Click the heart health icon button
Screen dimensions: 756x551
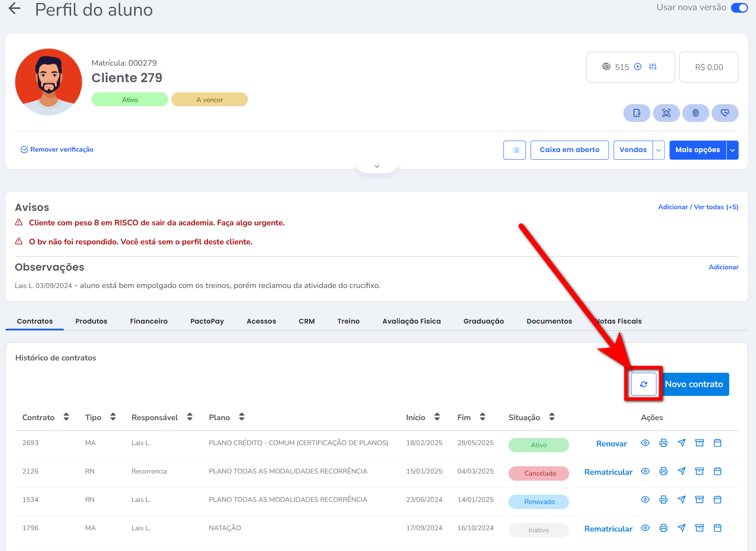(x=725, y=113)
